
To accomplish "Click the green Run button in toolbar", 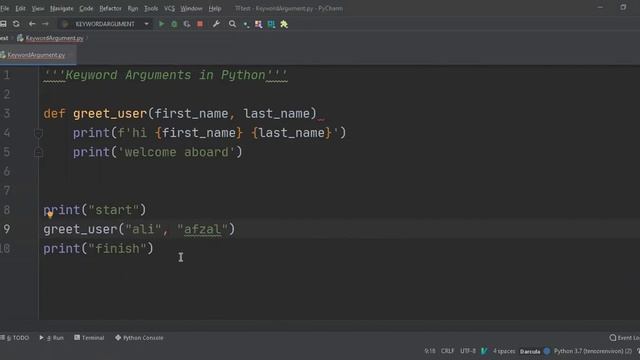I will click(161, 24).
